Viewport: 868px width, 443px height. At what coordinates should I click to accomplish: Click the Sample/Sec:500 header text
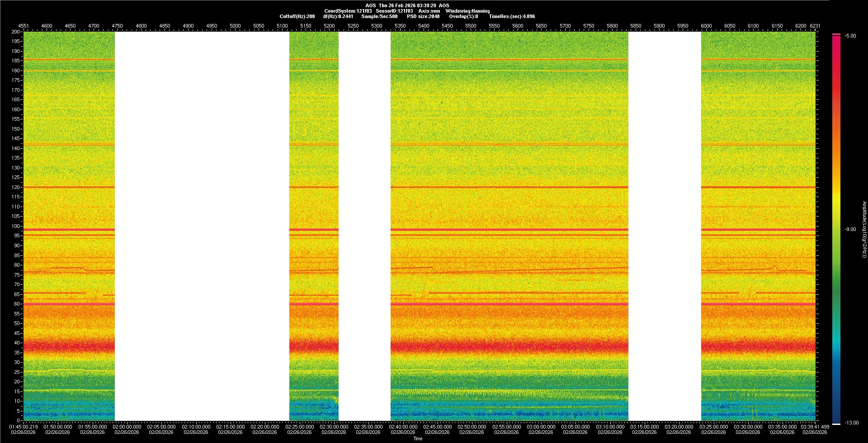point(379,16)
